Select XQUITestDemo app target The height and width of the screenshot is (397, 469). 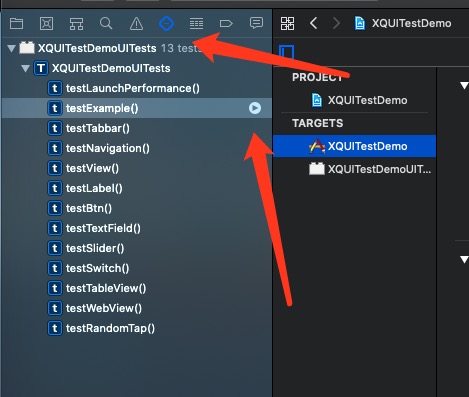pos(354,146)
